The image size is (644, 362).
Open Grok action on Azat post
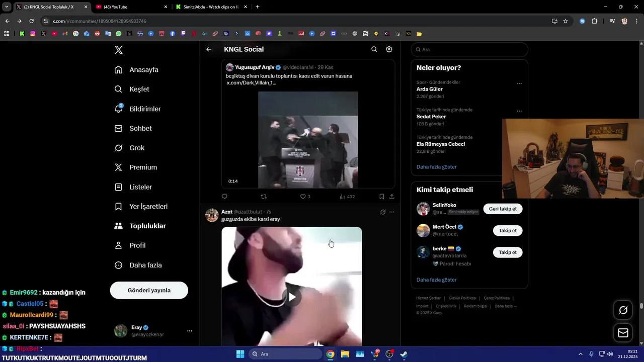point(383,212)
